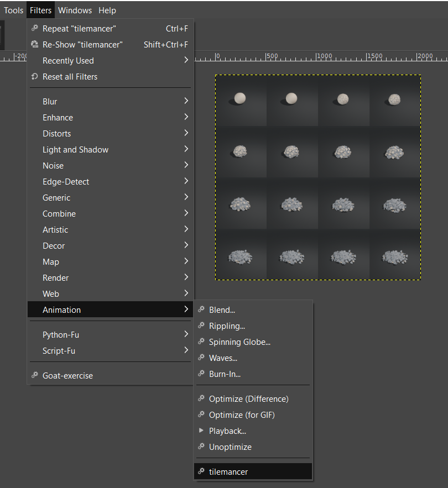Open the Help menu
Screen dimensions: 448x488
[x=107, y=10]
